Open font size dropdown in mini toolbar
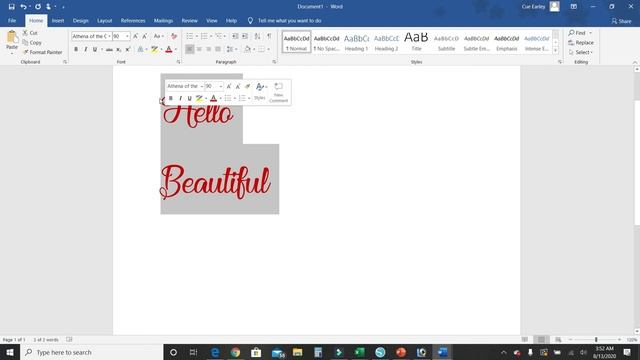Viewport: 640px width, 360px height. (221, 86)
